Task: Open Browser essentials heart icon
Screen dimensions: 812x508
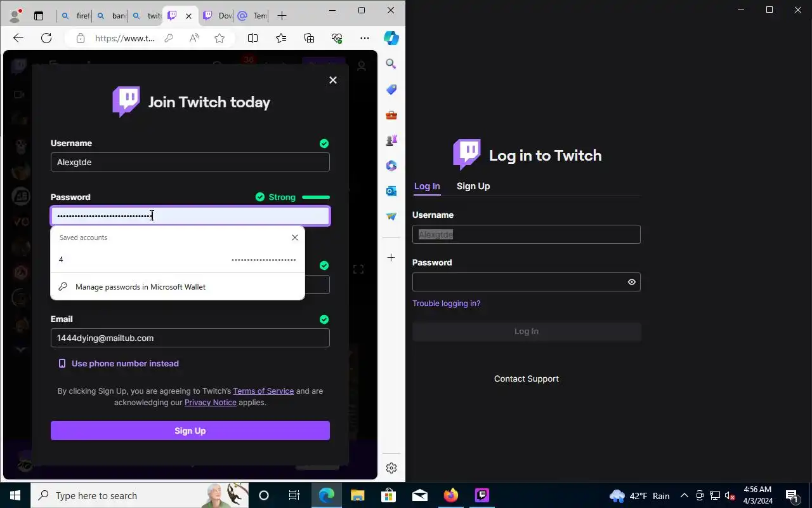Action: 337,38
